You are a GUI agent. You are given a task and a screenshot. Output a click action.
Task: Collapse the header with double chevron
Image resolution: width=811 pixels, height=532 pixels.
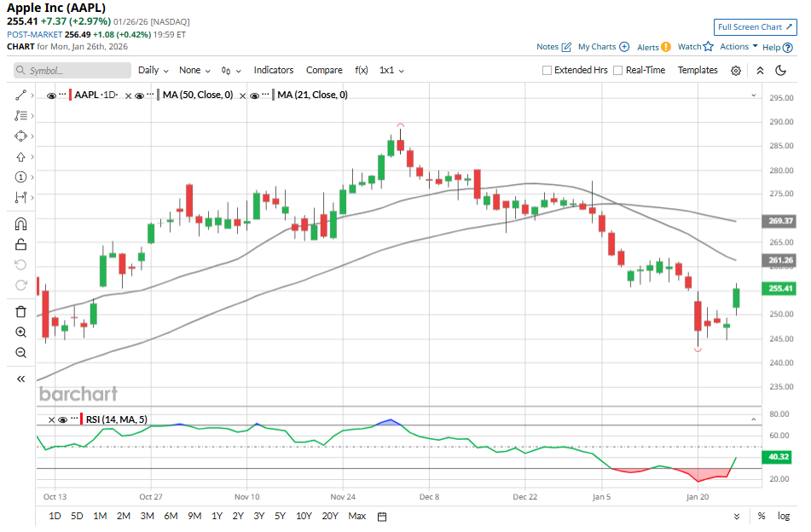(760, 70)
